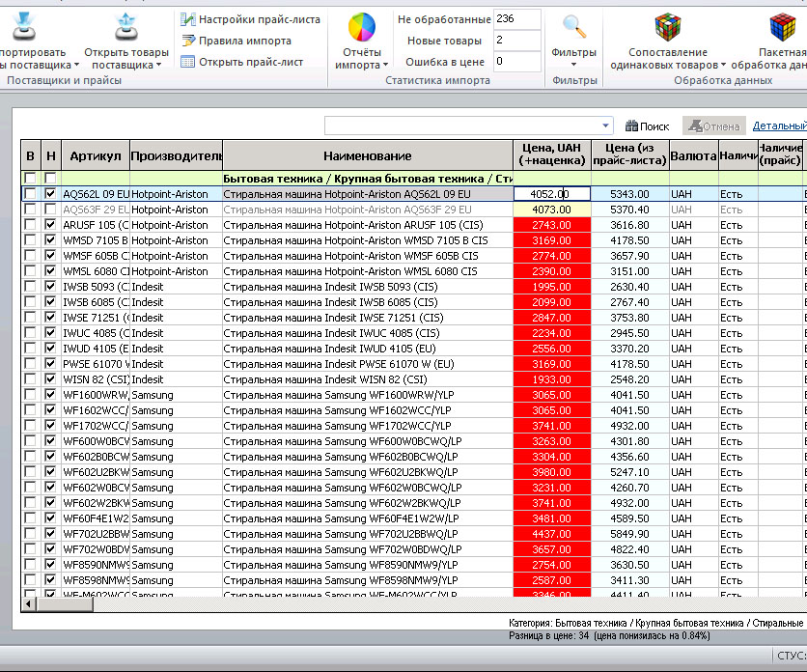Click the horizontal scrollbar left arrow

tap(28, 604)
